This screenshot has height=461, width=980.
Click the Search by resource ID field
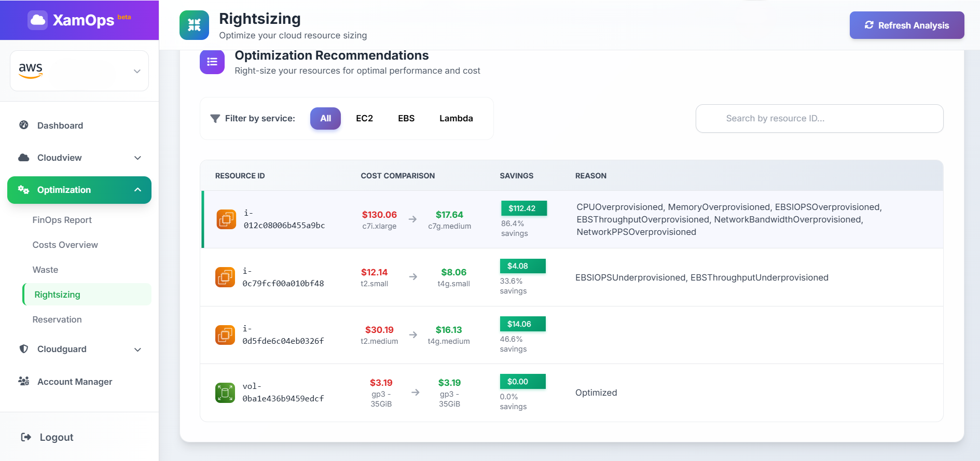click(819, 118)
